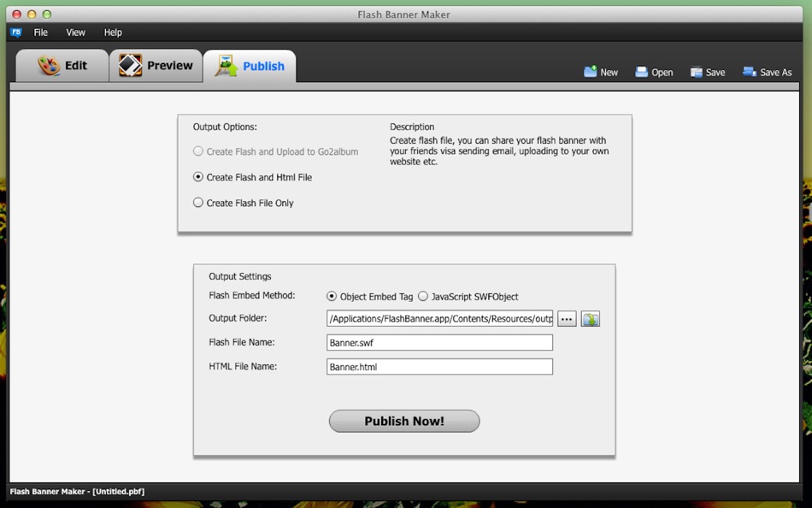This screenshot has width=812, height=508.
Task: Click the Open toolbar label
Action: tap(662, 73)
